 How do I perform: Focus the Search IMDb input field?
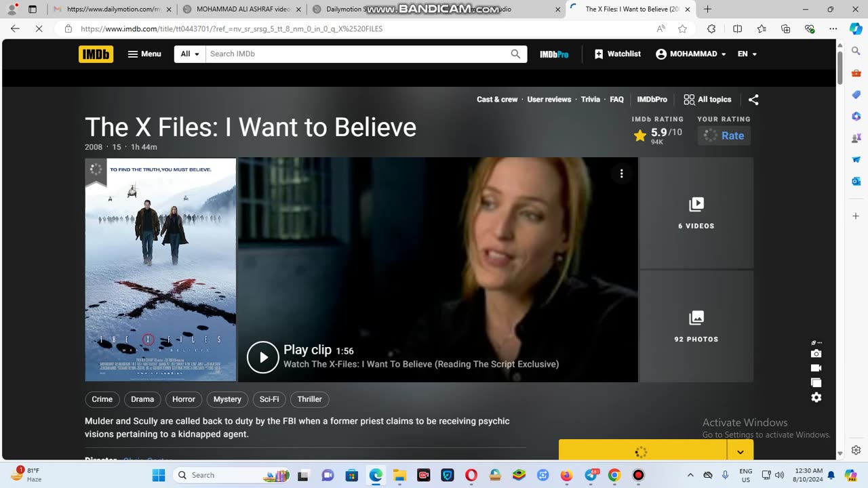coord(356,54)
